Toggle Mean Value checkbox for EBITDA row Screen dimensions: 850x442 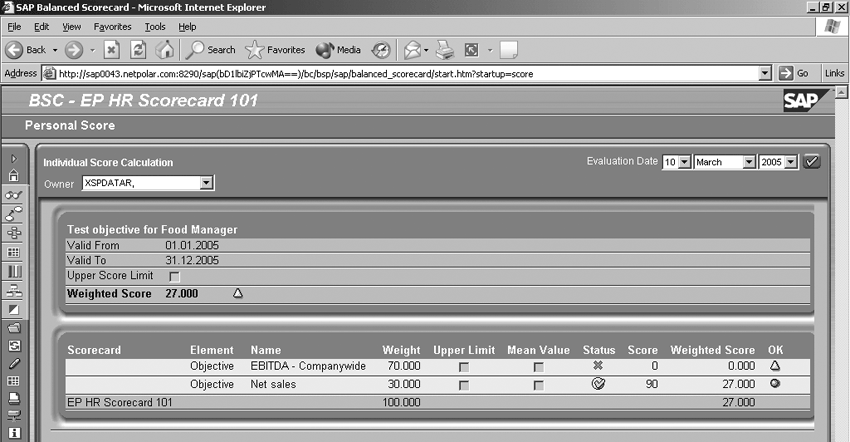point(538,367)
